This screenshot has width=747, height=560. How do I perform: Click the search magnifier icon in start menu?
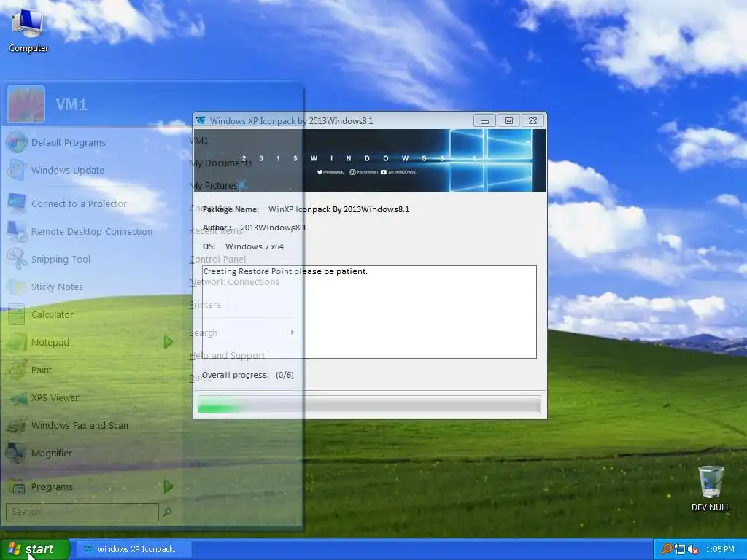(167, 512)
